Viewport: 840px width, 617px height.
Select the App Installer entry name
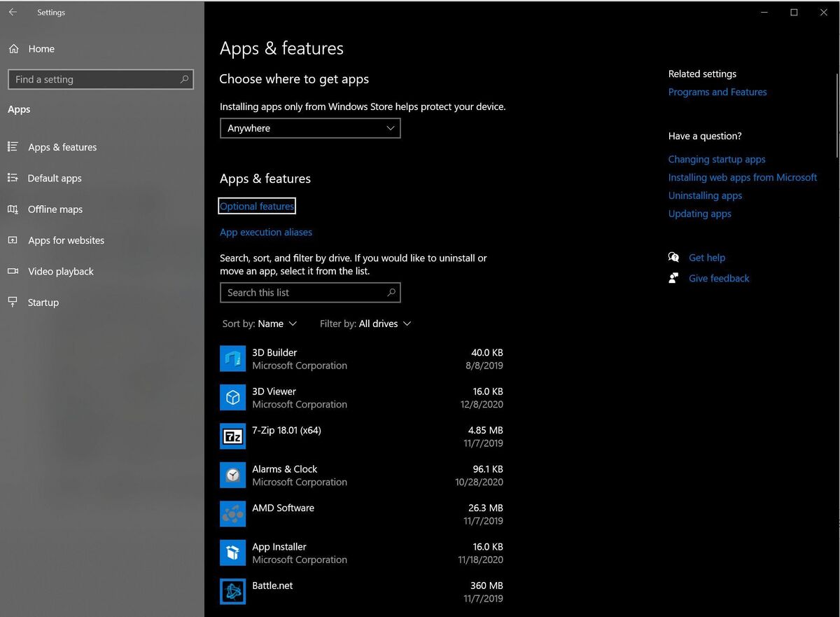[x=279, y=546]
